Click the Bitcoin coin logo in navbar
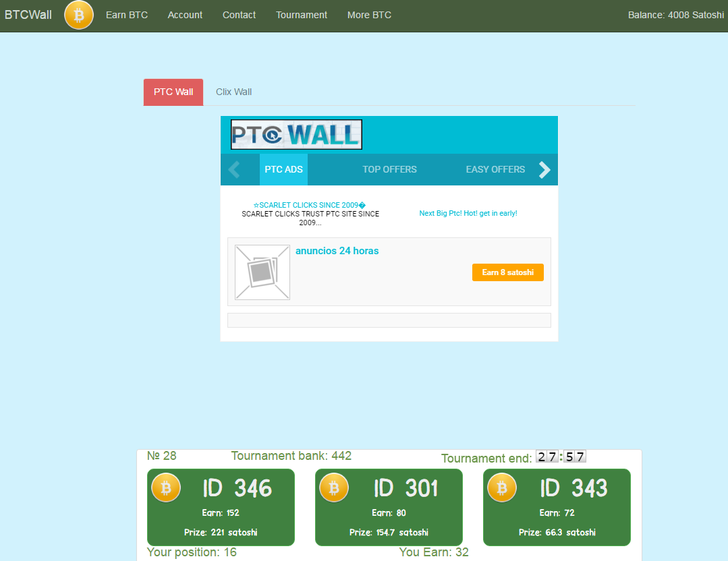Viewport: 728px width, 561px height. (x=79, y=15)
